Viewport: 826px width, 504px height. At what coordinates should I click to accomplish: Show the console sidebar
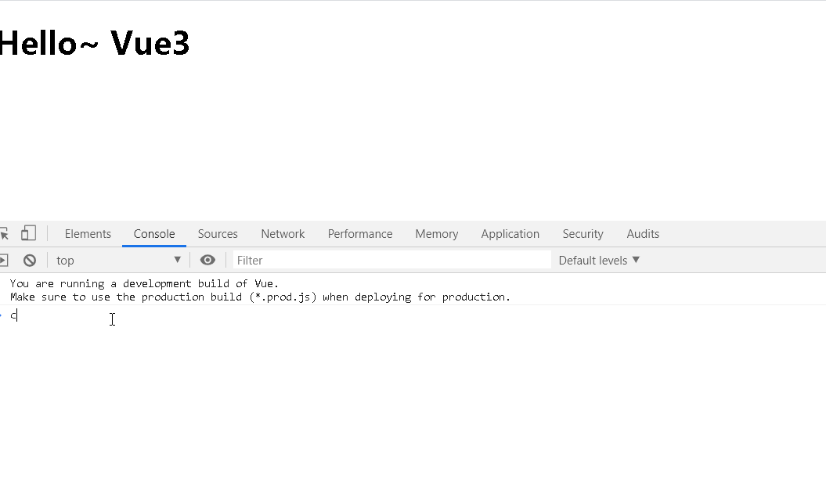tap(3, 260)
